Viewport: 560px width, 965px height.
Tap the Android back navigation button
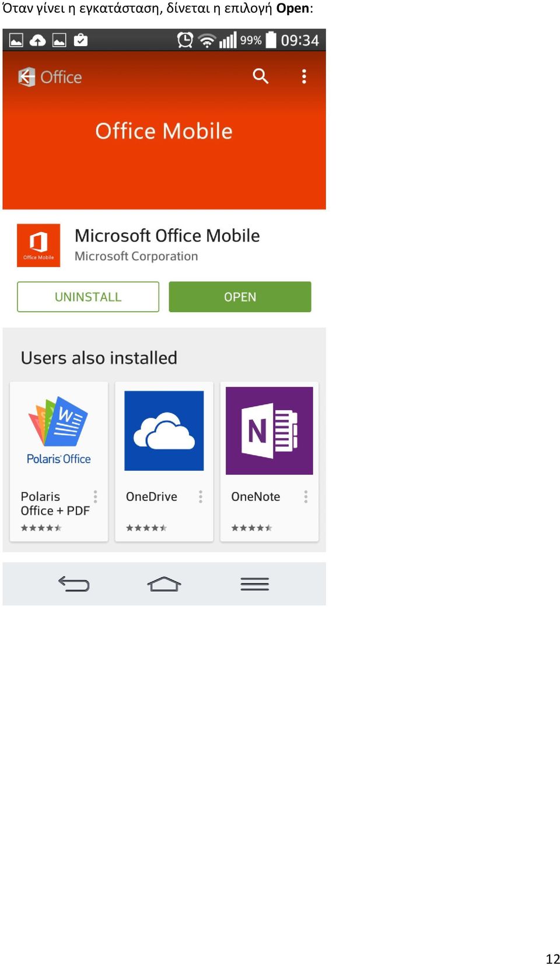click(73, 584)
